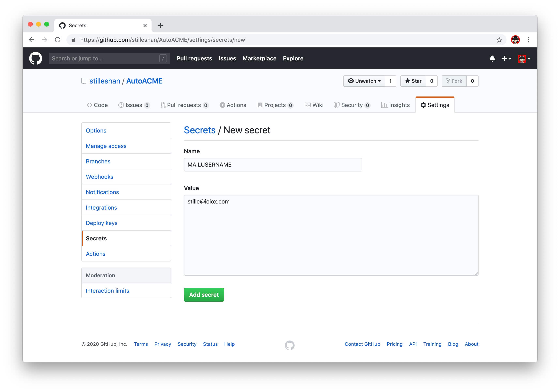Open Explore in top navigation

(293, 59)
